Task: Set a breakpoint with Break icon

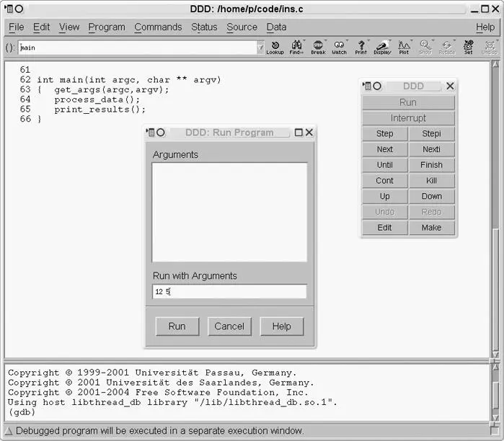Action: click(318, 48)
